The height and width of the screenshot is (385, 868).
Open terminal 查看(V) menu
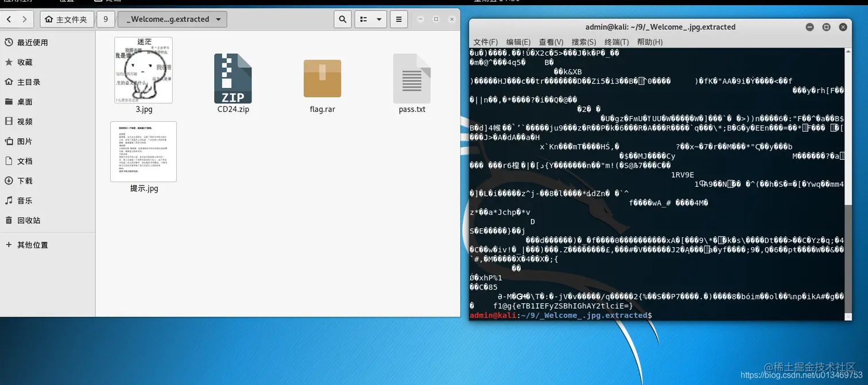tap(551, 42)
